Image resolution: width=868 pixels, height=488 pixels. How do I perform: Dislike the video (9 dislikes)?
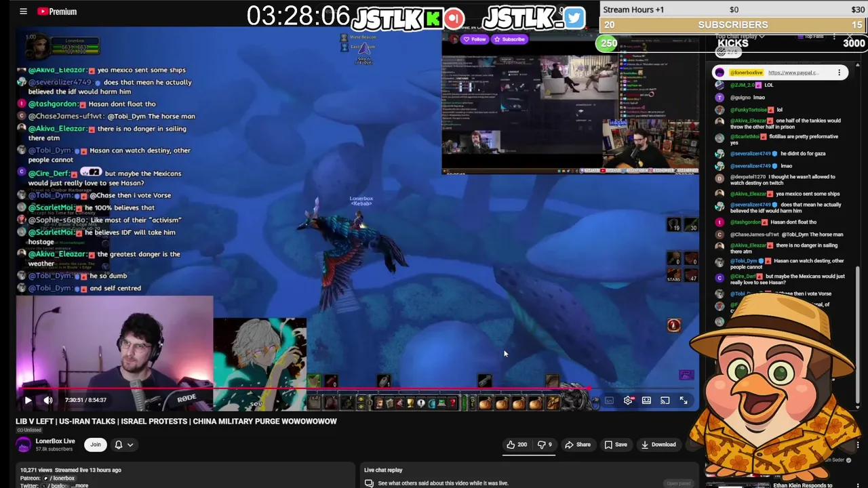(545, 445)
